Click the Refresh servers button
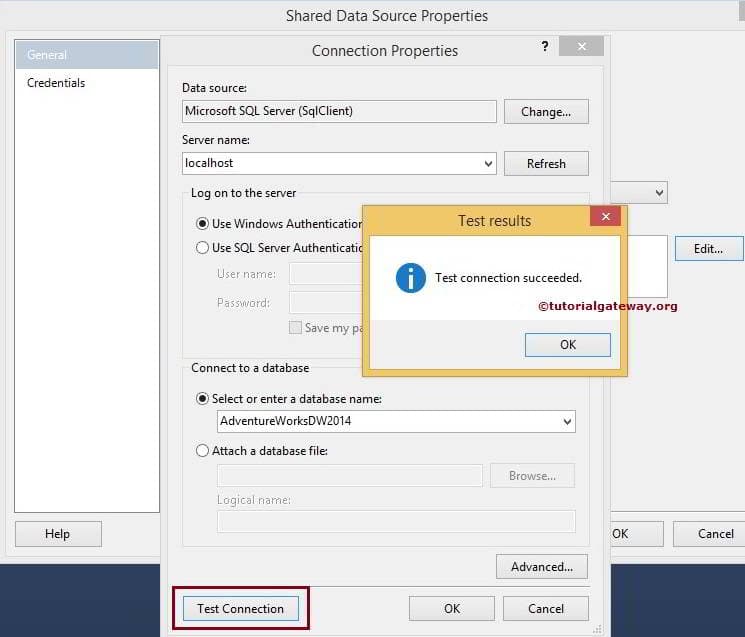Viewport: 745px width, 637px height. coord(546,164)
